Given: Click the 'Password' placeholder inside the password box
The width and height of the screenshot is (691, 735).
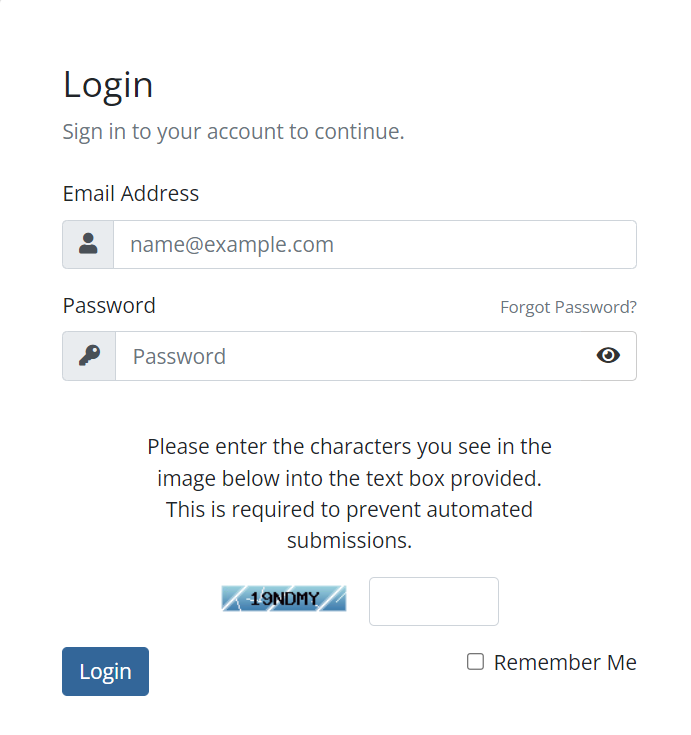Looking at the screenshot, I should pos(179,356).
